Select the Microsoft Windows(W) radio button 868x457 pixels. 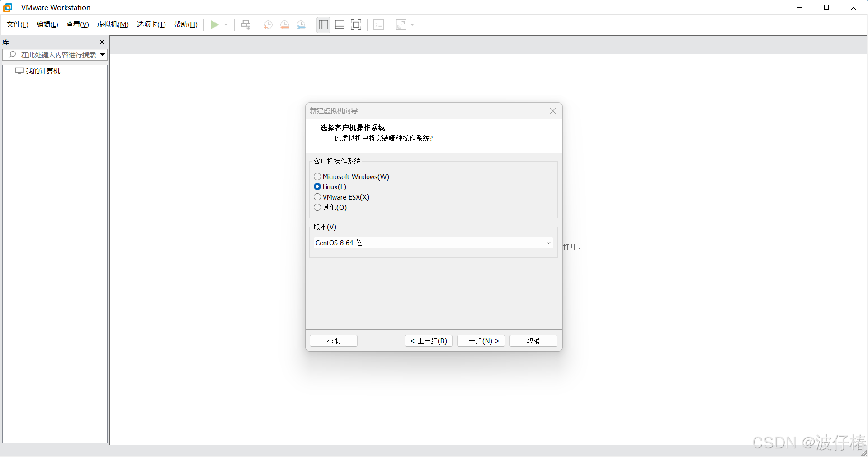tap(317, 176)
